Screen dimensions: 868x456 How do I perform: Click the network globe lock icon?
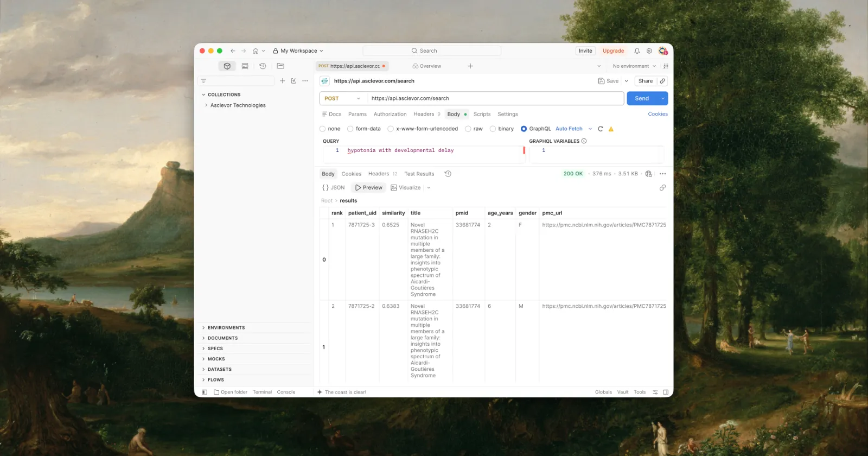648,174
